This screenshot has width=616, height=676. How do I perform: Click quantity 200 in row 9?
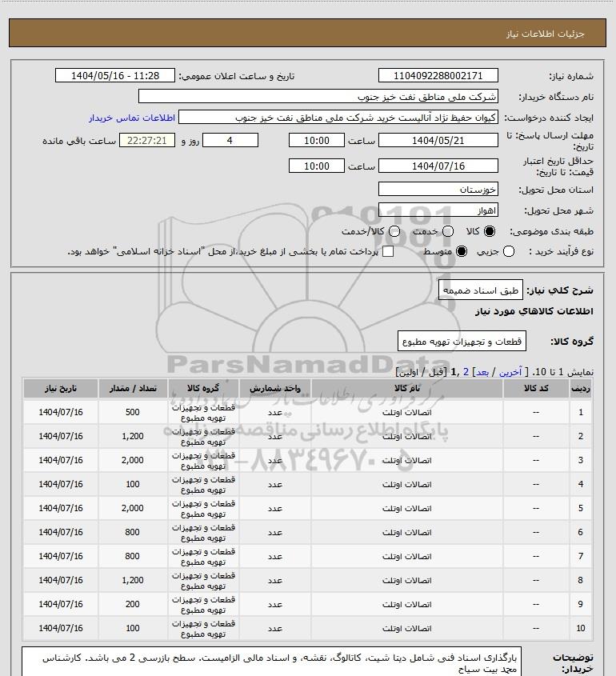(x=133, y=604)
